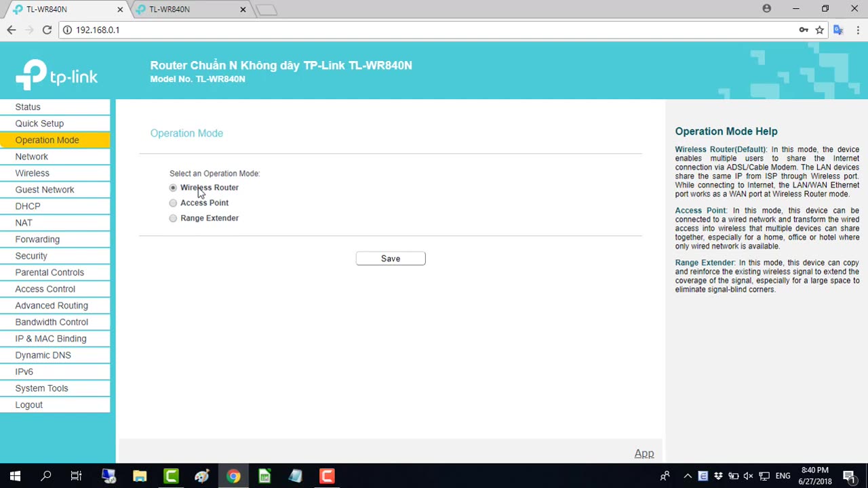Open Dynamic DNS menu
Image resolution: width=868 pixels, height=488 pixels.
(x=55, y=355)
